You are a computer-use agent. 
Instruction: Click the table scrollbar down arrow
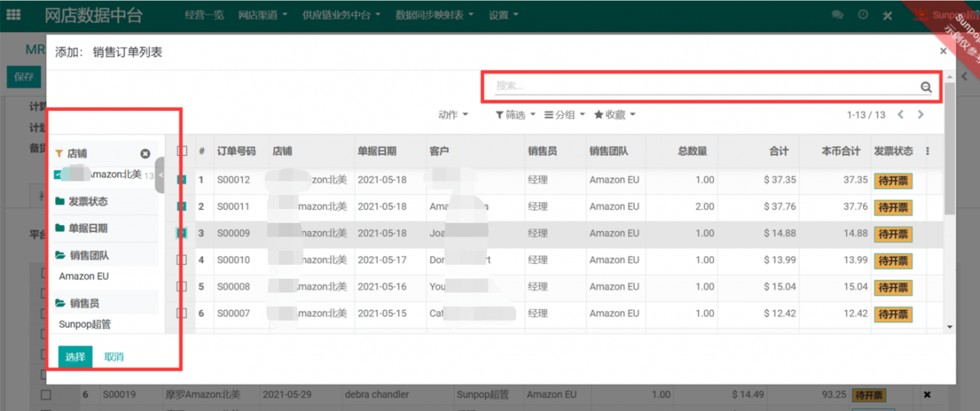(949, 327)
